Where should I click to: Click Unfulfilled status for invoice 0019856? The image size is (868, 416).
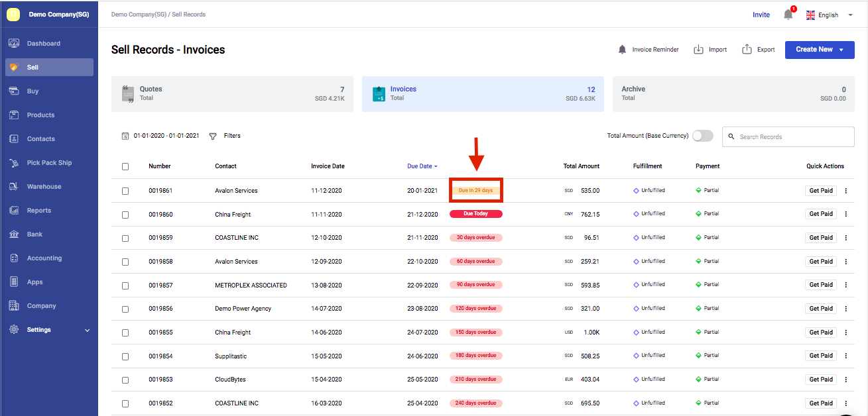[649, 308]
